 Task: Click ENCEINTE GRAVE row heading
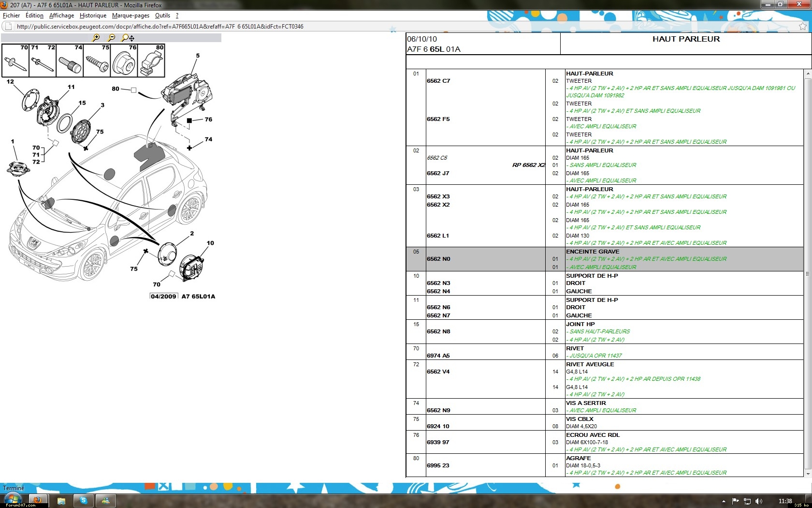coord(593,252)
